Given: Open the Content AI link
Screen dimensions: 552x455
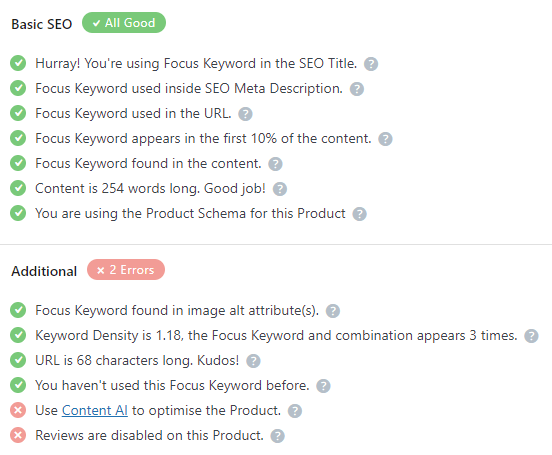Looking at the screenshot, I should 95,411.
